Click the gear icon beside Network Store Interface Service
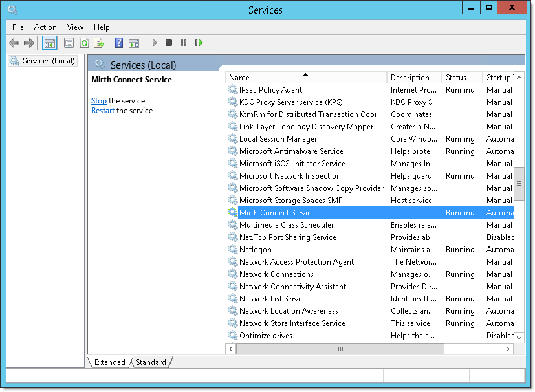The image size is (535, 392). (x=233, y=323)
